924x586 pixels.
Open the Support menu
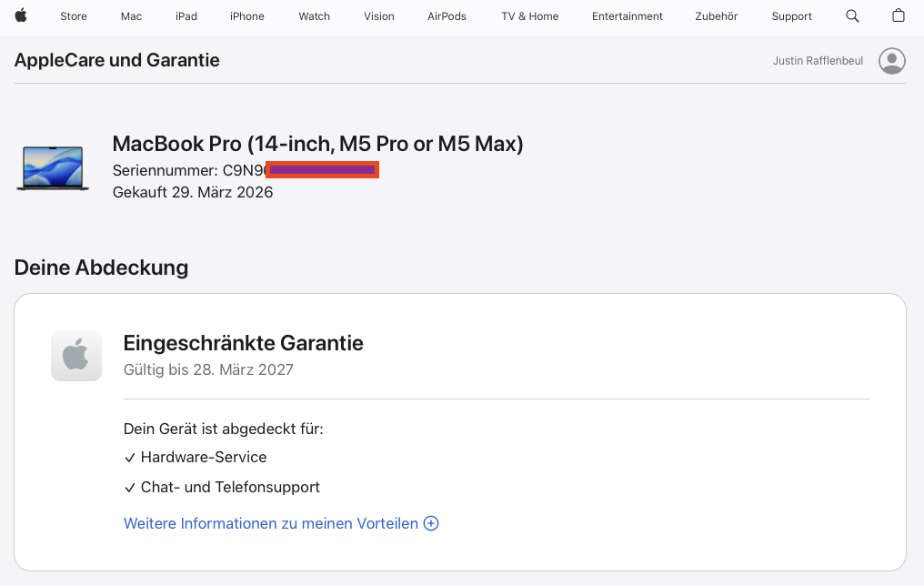click(x=791, y=16)
